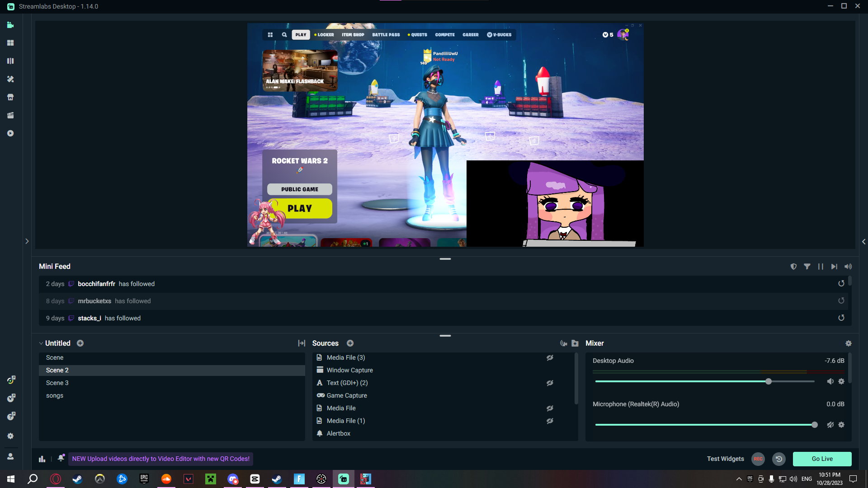Image resolution: width=868 pixels, height=488 pixels.
Task: Toggle visibility of Media File (1)
Action: (550, 421)
